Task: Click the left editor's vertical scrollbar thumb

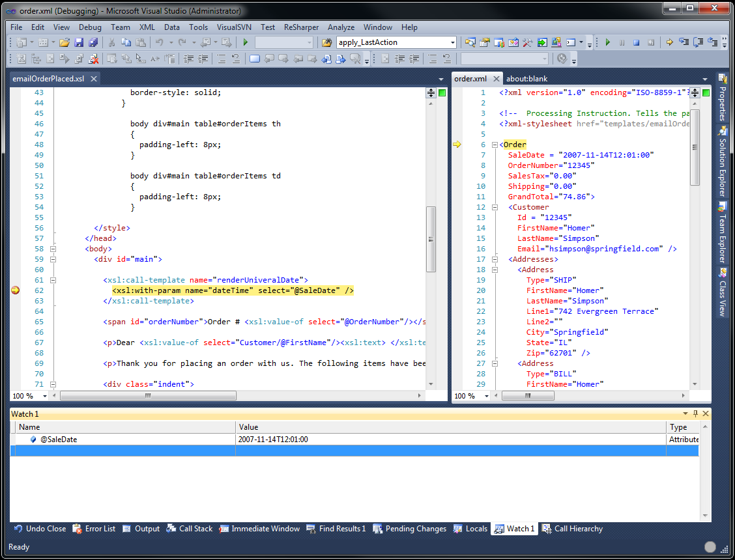Action: [431, 239]
